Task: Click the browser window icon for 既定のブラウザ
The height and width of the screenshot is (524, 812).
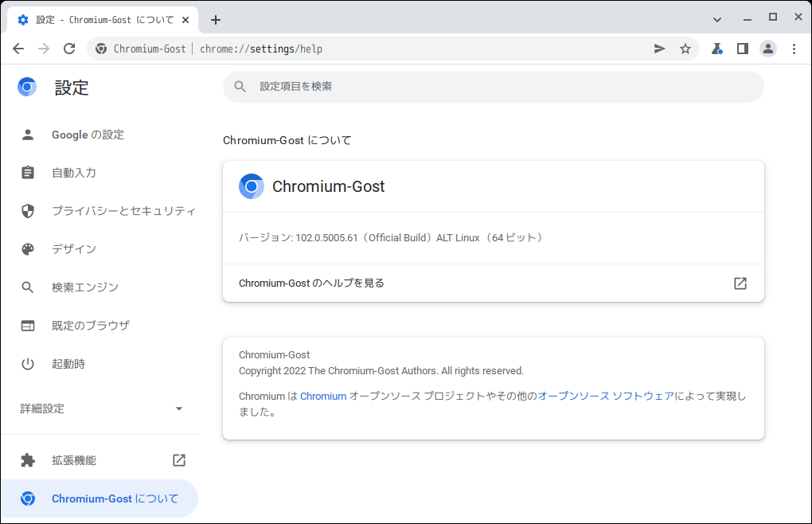Action: pos(28,326)
